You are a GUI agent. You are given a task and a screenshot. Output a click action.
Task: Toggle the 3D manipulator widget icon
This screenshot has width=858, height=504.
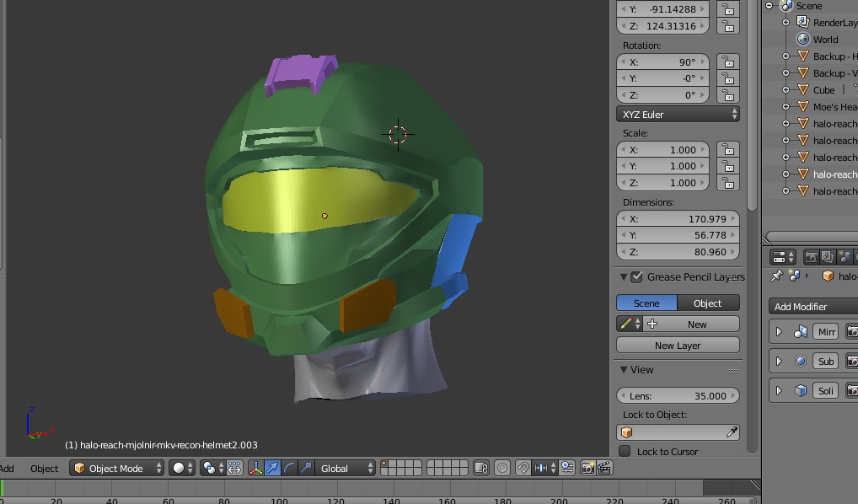pos(255,469)
